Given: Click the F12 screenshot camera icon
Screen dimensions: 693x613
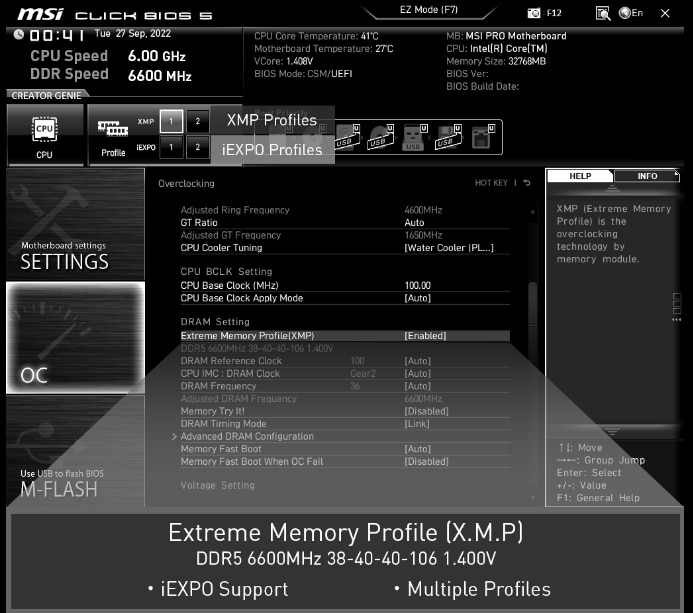Looking at the screenshot, I should (x=534, y=13).
